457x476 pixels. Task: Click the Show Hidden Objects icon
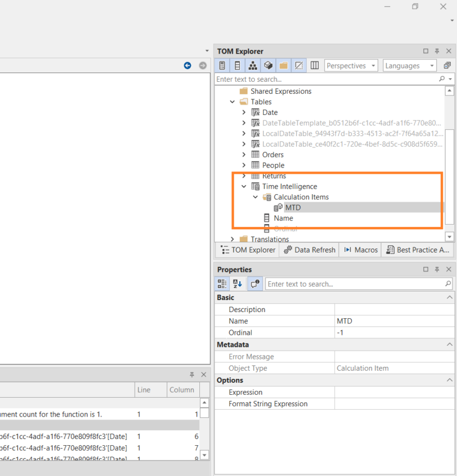tap(298, 66)
